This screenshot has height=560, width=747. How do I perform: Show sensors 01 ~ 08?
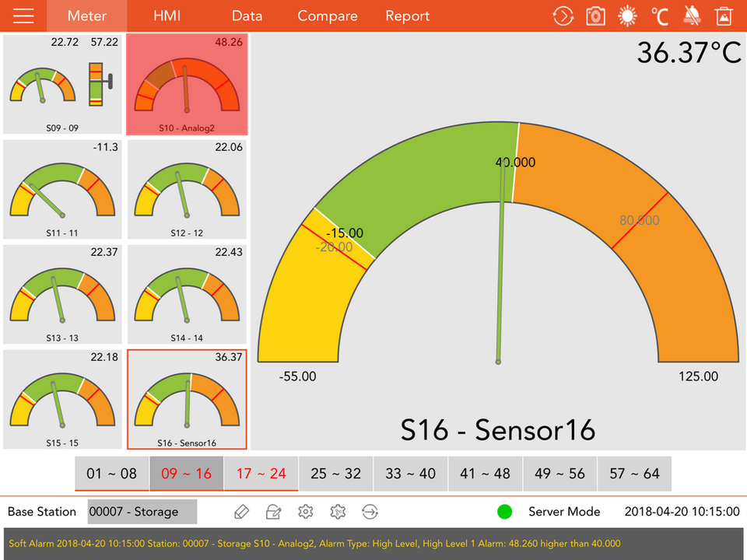click(x=111, y=474)
